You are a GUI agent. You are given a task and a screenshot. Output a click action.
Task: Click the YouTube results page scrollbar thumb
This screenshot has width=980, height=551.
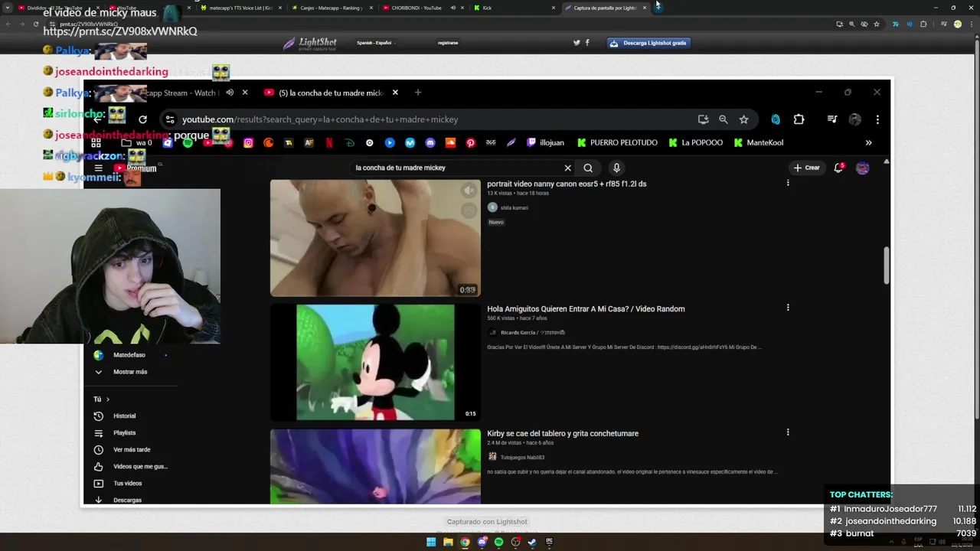point(887,265)
